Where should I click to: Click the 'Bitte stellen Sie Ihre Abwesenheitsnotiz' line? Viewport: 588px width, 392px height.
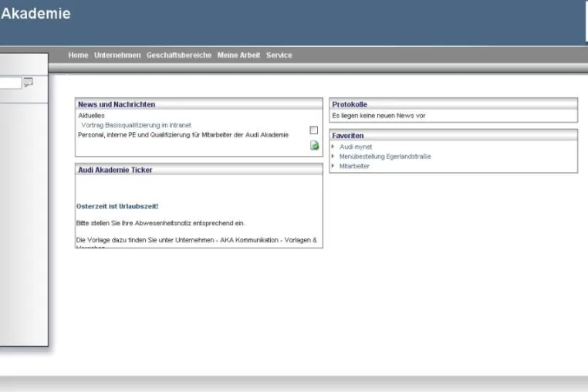coord(161,223)
